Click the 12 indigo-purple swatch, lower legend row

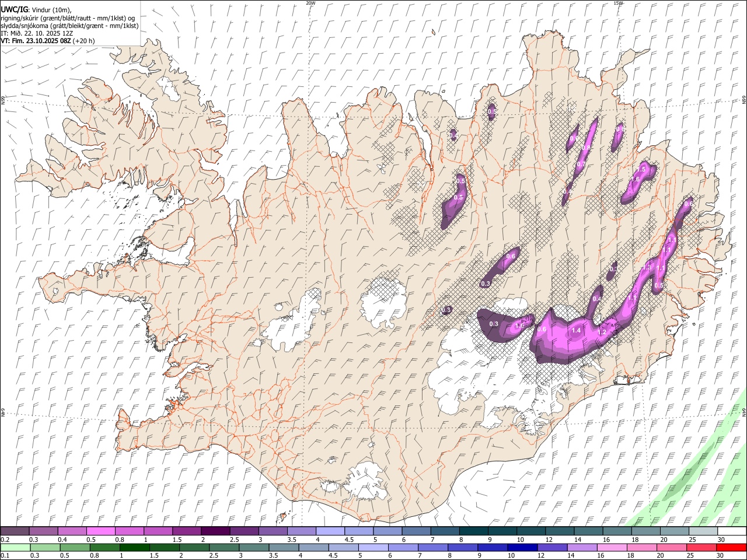[551, 547]
